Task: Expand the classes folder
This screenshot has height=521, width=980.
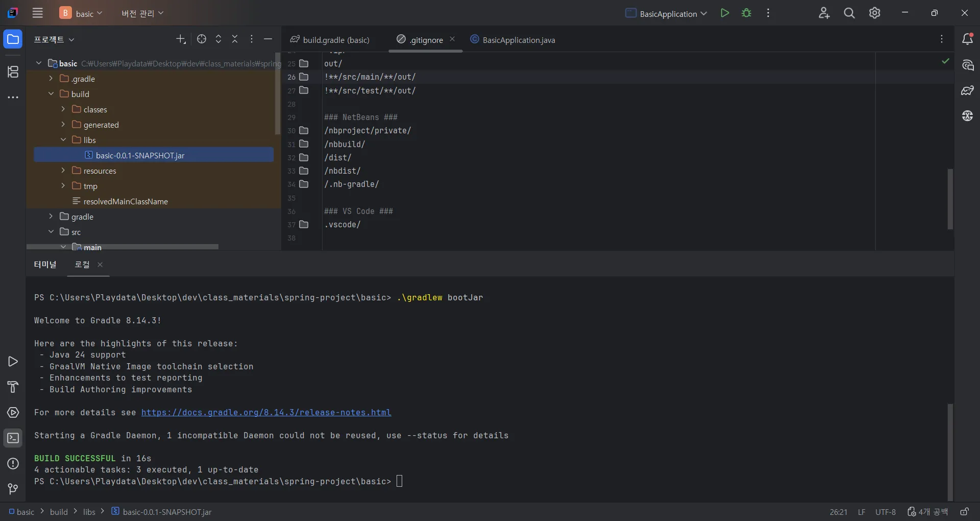Action: coord(63,109)
